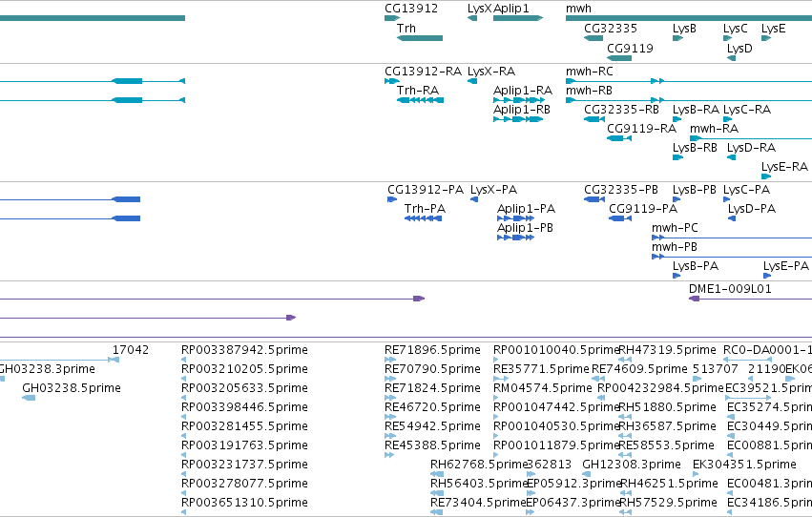Click transcript mwh-RA label
Viewport: 812px width, 517px height.
(714, 129)
